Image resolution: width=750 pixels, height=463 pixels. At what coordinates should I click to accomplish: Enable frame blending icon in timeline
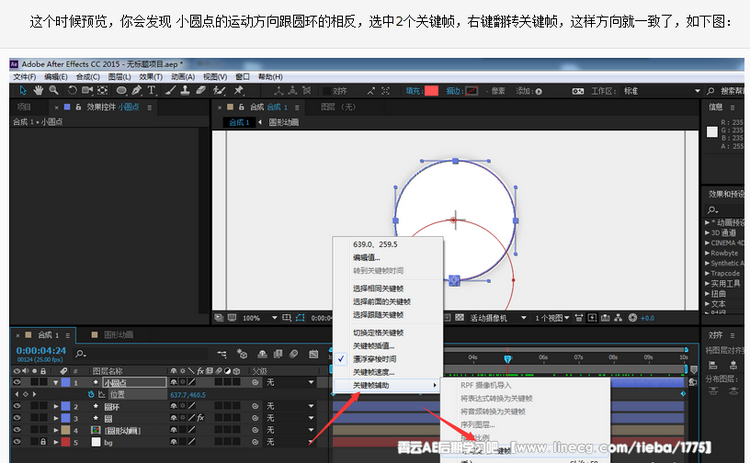tap(278, 354)
